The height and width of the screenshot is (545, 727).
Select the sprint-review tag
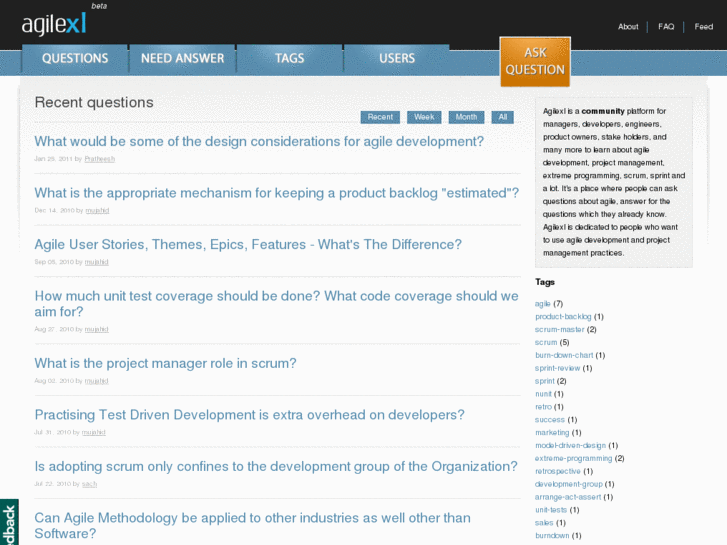click(x=558, y=368)
